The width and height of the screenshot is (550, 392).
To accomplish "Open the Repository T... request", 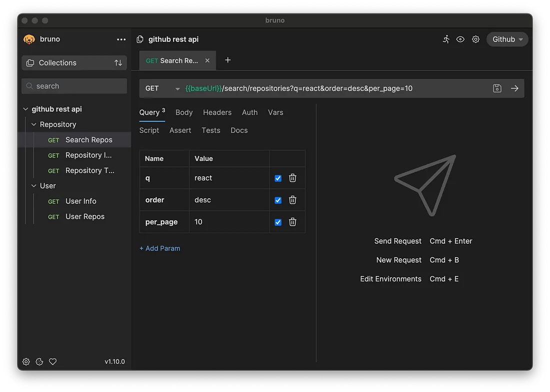I will [74, 171].
